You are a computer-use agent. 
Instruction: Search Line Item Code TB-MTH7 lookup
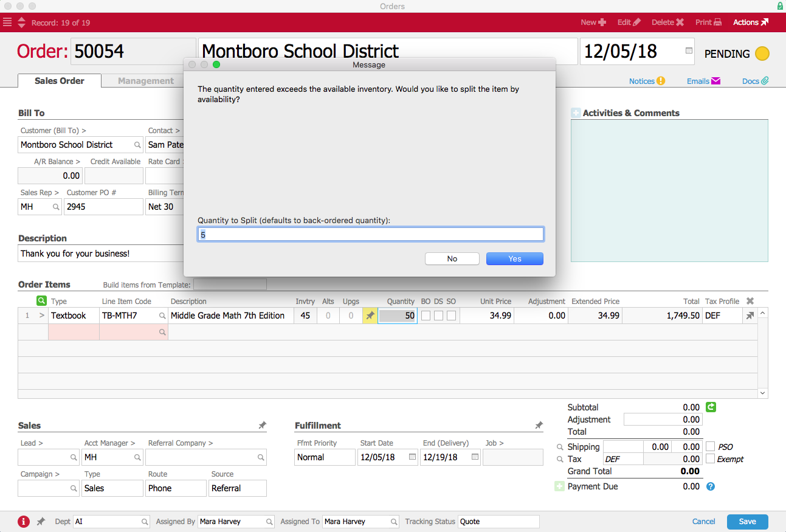point(162,316)
